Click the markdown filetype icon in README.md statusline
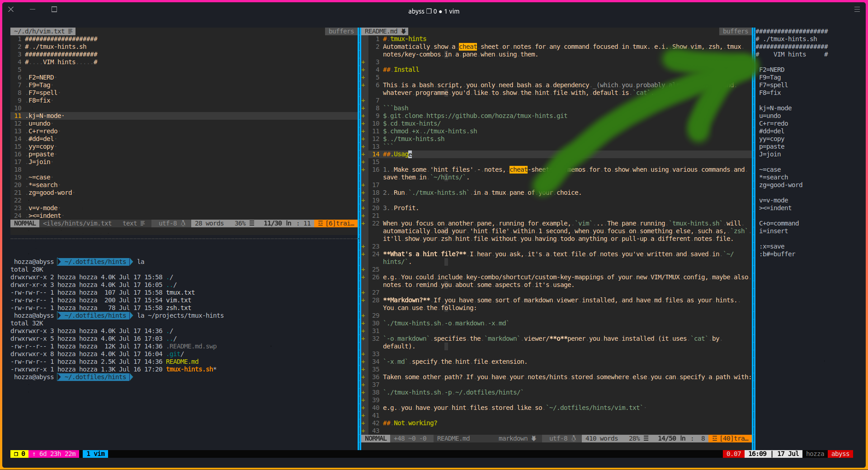The height and width of the screenshot is (470, 868). (x=534, y=438)
